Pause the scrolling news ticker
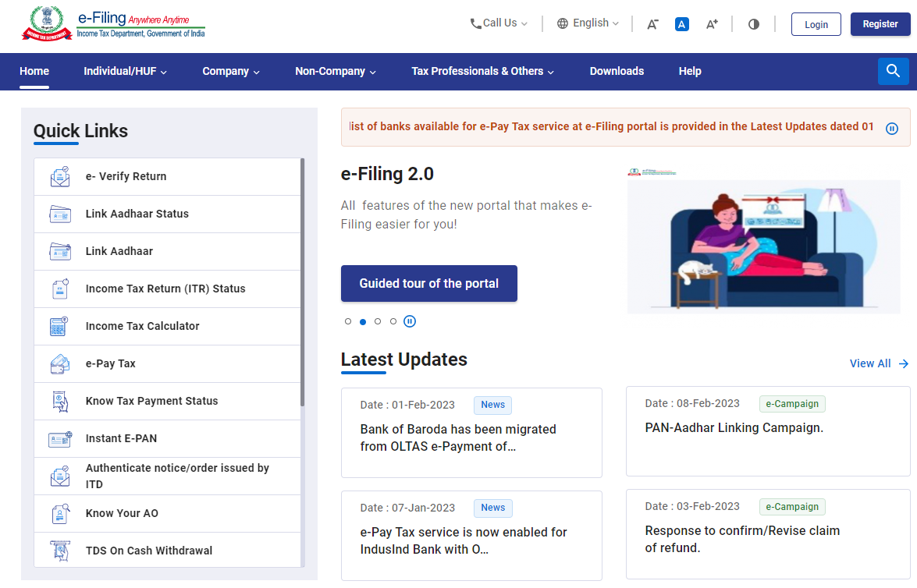This screenshot has width=917, height=588. click(892, 129)
